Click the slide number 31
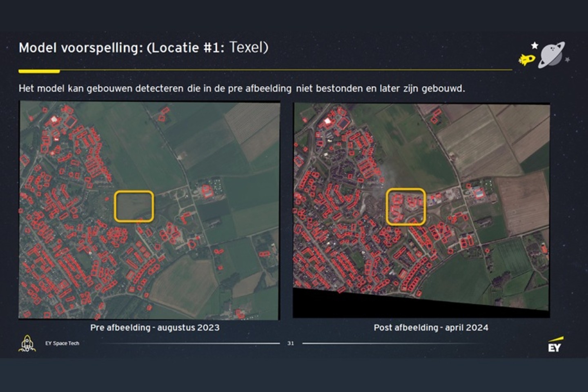The width and height of the screenshot is (588, 392). 291,343
